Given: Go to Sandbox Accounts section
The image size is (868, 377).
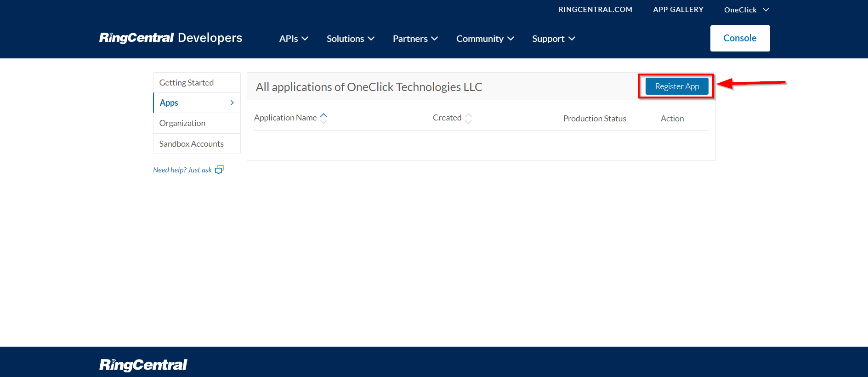Looking at the screenshot, I should 192,144.
